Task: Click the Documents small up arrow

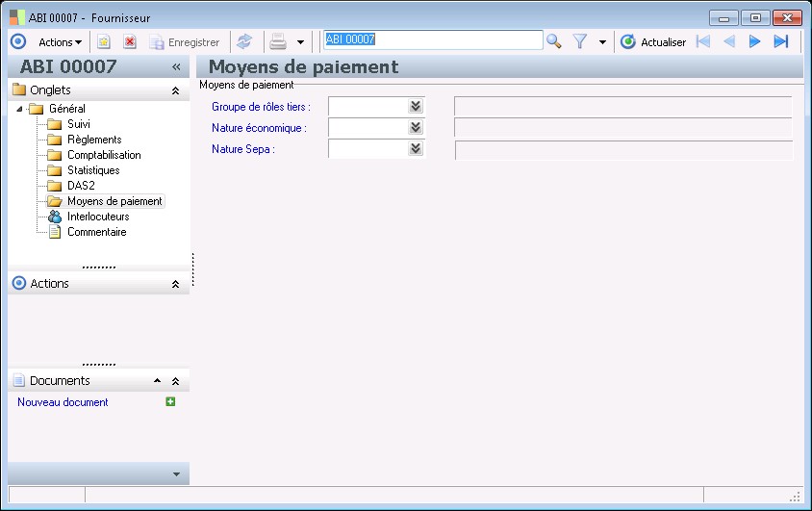Action: [158, 381]
